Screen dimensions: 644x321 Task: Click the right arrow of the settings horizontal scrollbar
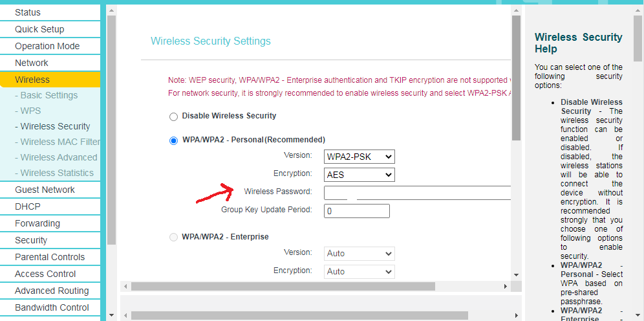tap(506, 286)
